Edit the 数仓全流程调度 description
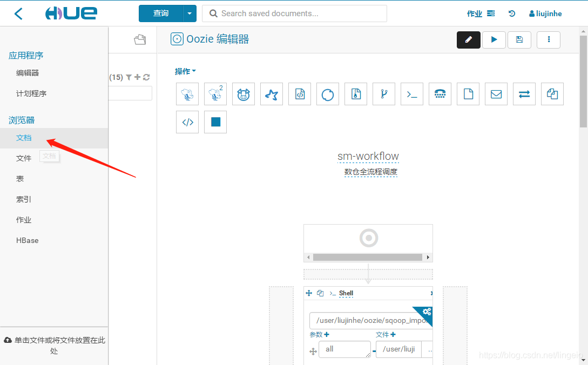 [x=370, y=172]
